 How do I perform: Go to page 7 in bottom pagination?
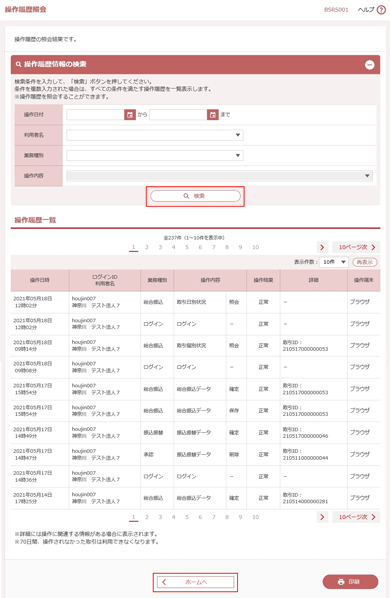coord(213,517)
